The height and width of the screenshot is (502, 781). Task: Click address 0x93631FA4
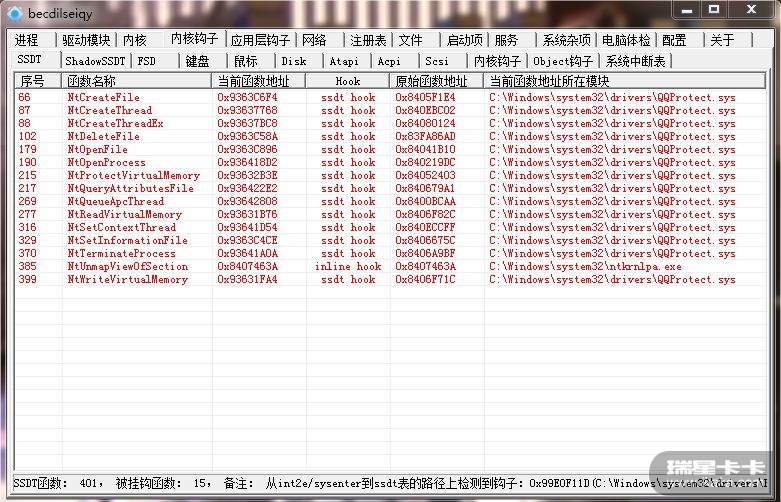248,279
